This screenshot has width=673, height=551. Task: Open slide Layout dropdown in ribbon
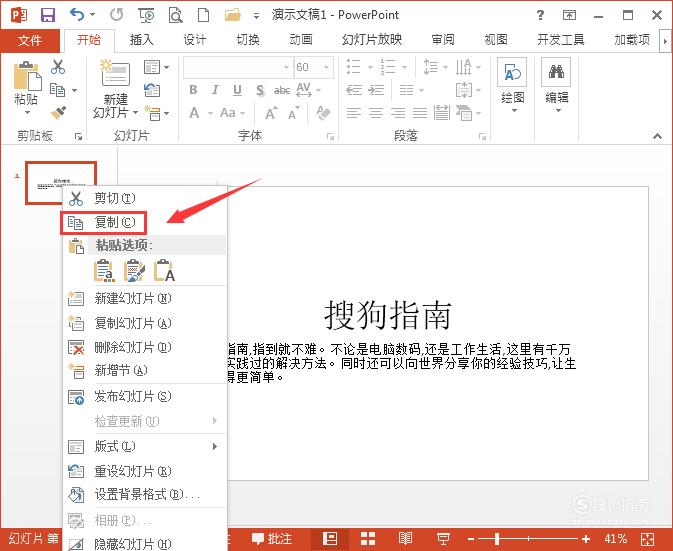point(156,67)
